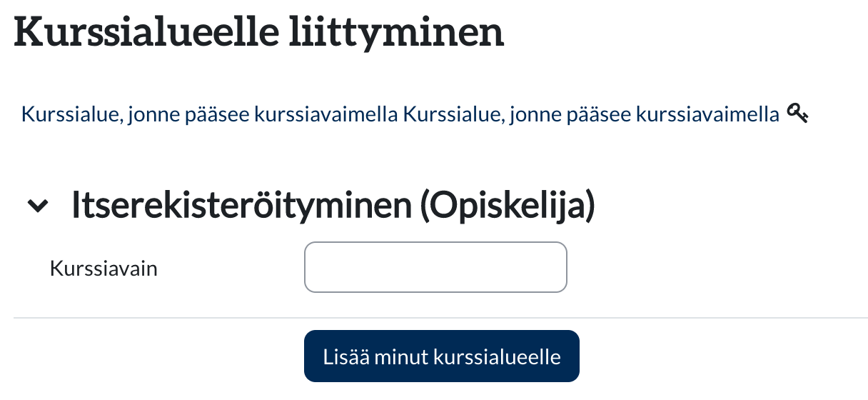The height and width of the screenshot is (400, 868).
Task: Click the second Kurssialue, jonne pääsee text
Action: pos(591,114)
